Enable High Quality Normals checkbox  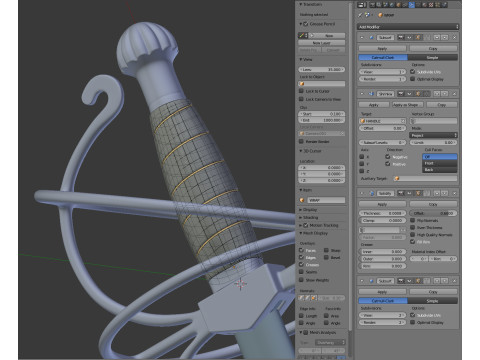tap(412, 234)
